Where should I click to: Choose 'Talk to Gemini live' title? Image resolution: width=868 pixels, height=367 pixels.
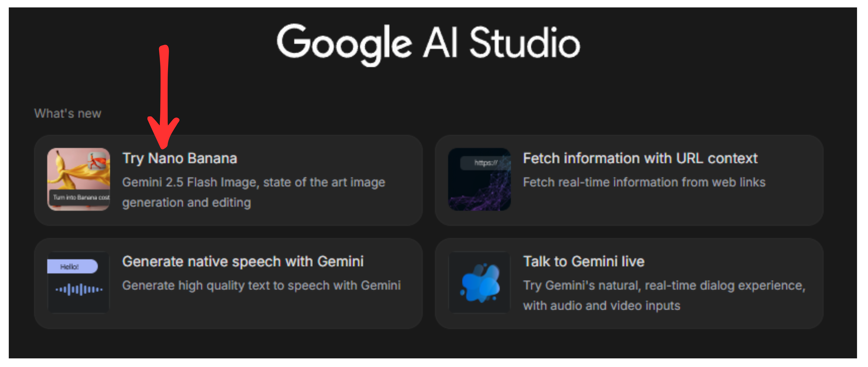pos(584,261)
